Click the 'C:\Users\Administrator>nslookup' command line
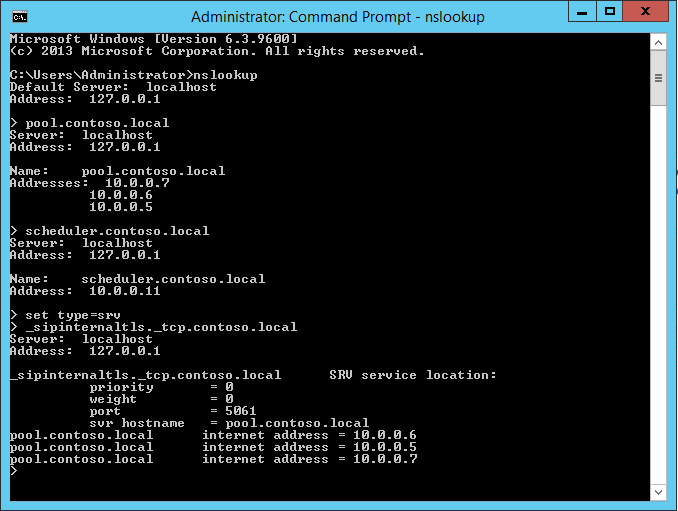Image resolution: width=678 pixels, height=511 pixels. (134, 75)
